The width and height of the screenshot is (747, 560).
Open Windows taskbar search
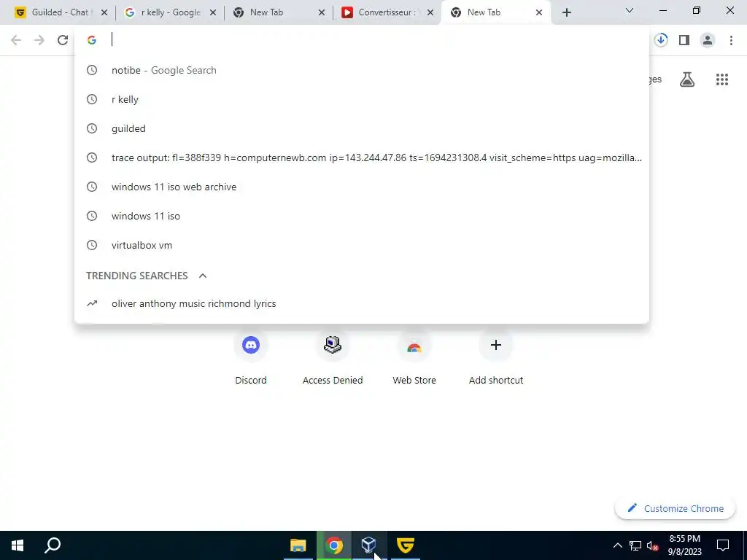click(53, 545)
